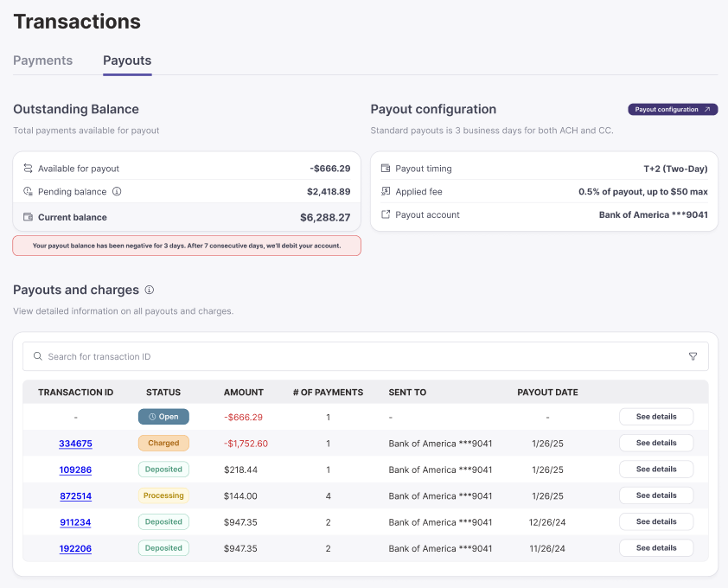See details for the Processing payout
This screenshot has width=728, height=588.
pyautogui.click(x=656, y=495)
